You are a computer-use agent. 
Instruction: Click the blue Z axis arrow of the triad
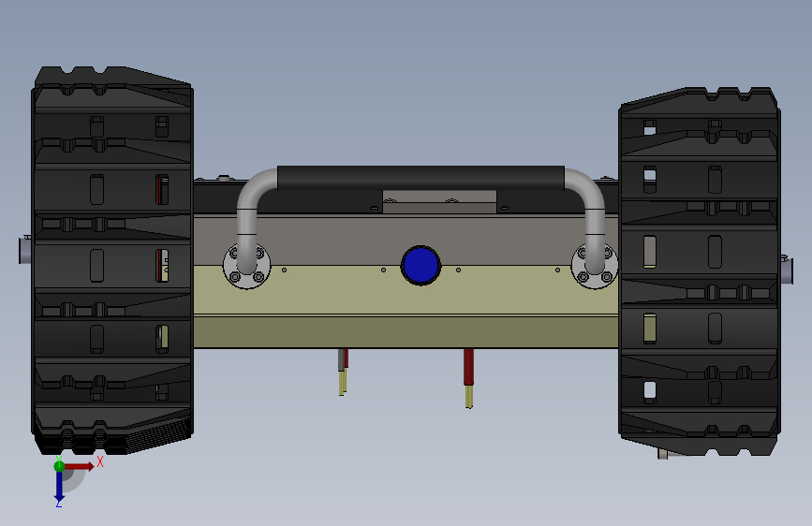(59, 487)
